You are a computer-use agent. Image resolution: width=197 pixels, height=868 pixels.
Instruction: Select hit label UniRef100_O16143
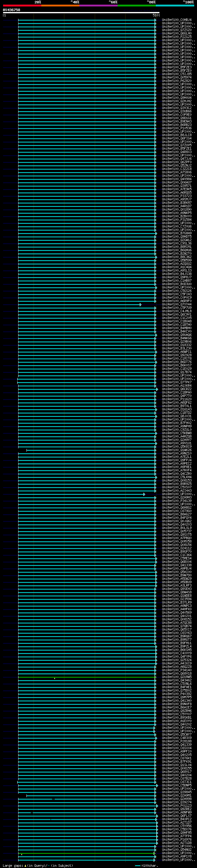176,410
